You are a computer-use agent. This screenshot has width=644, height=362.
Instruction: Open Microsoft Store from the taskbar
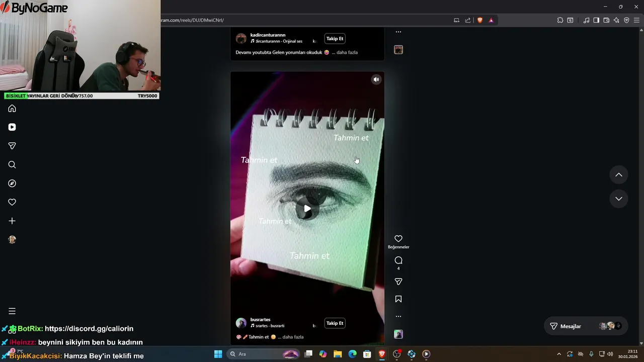pyautogui.click(x=367, y=354)
